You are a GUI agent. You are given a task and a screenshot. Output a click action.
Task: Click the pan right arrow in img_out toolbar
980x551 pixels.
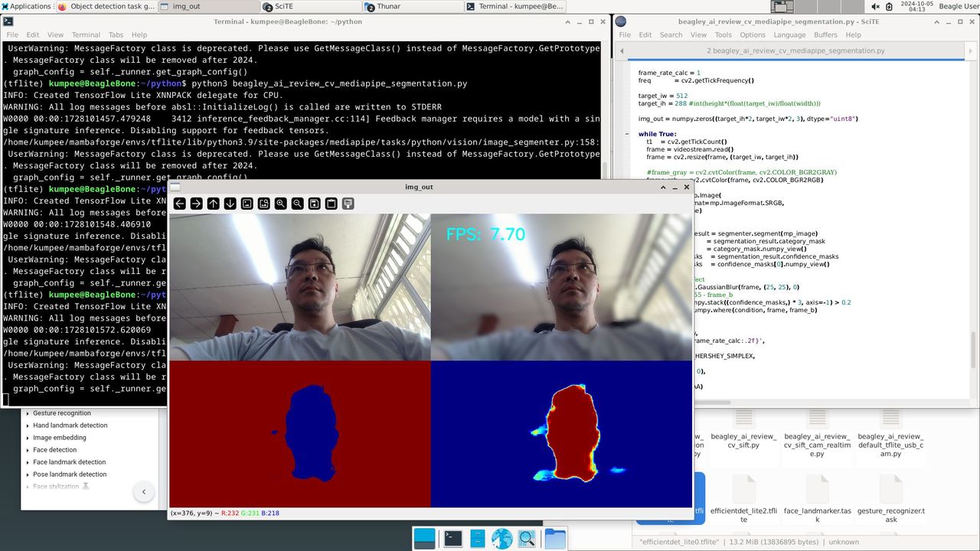(x=197, y=204)
